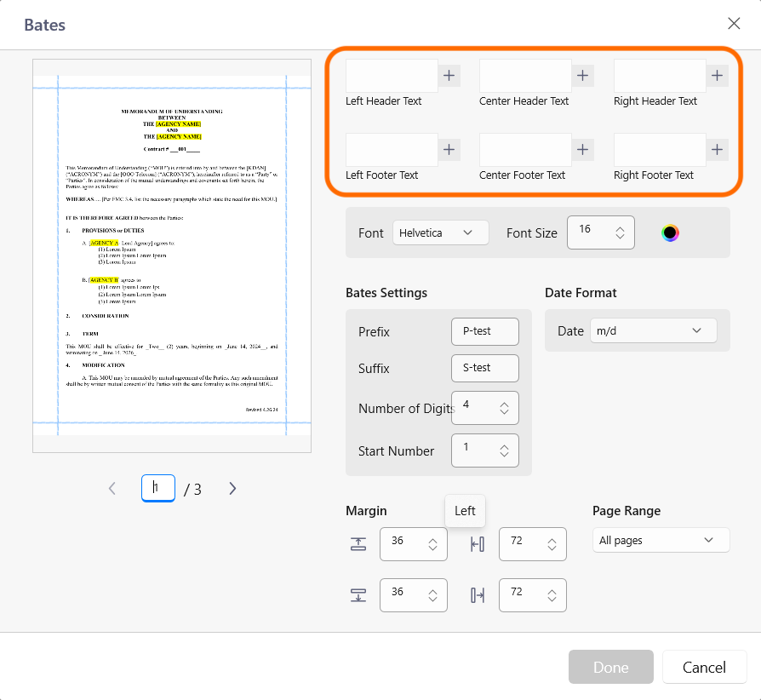Open the font color picker

tap(671, 232)
